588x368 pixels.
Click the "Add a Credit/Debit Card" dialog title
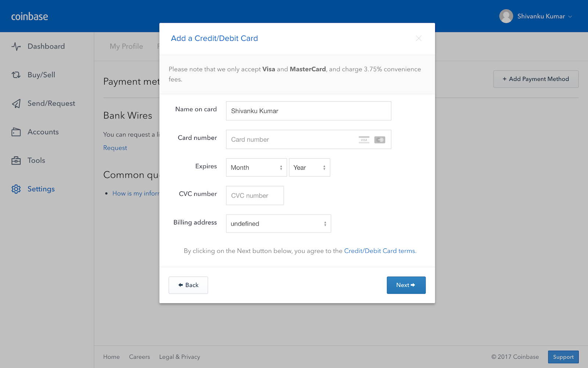point(214,38)
